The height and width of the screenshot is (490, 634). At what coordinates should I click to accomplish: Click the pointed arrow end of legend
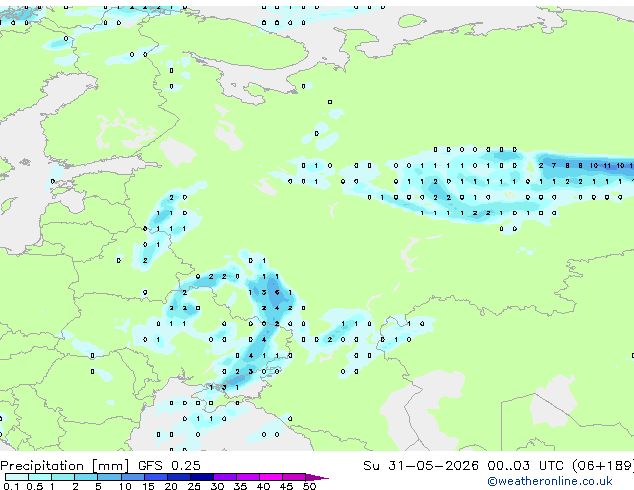point(317,477)
